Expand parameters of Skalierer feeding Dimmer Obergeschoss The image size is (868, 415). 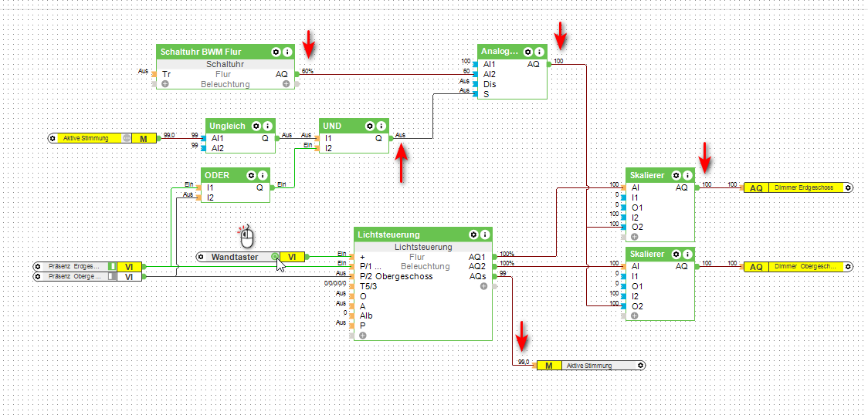pos(634,315)
